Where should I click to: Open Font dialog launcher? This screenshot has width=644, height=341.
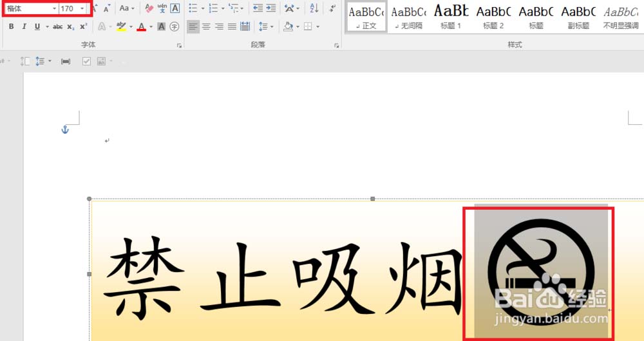[x=179, y=46]
